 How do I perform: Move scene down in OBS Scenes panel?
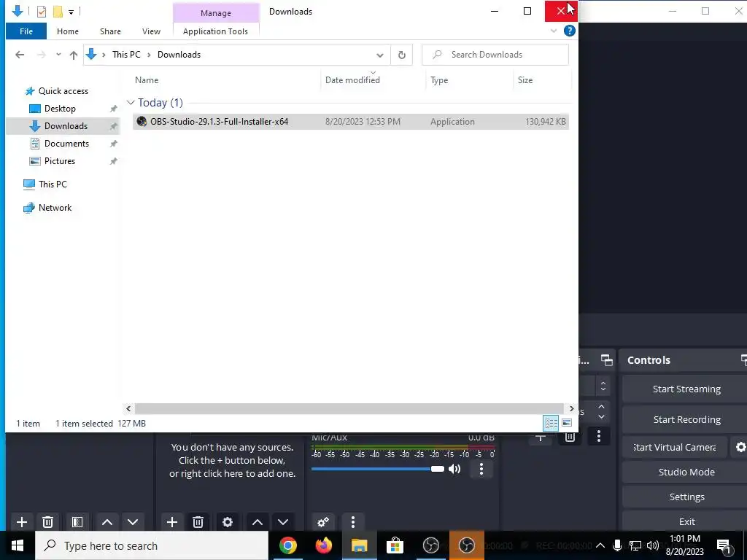(x=133, y=522)
